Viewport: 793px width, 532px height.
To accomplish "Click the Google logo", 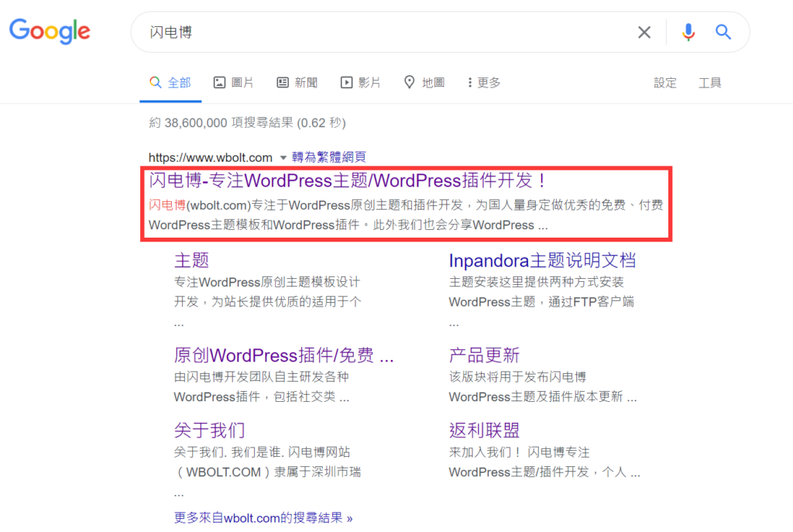I will (x=50, y=31).
